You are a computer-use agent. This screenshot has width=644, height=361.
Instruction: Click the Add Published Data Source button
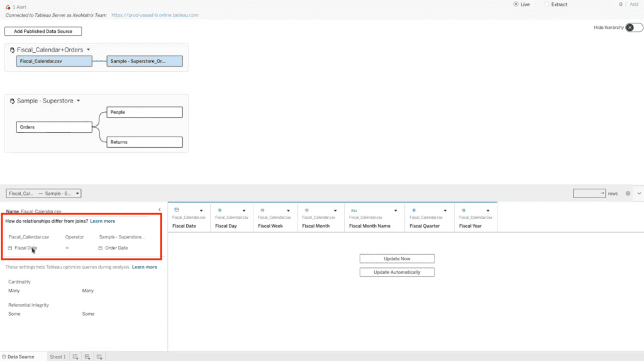[43, 31]
